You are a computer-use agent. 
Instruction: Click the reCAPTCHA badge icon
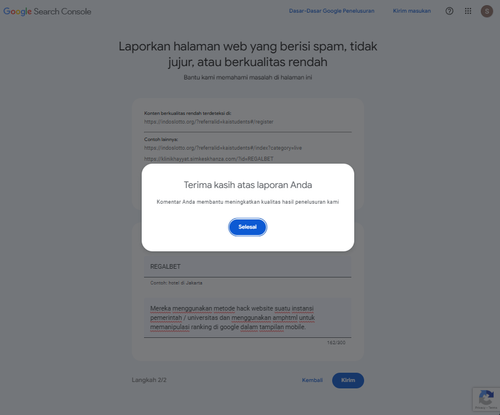[x=486, y=397]
